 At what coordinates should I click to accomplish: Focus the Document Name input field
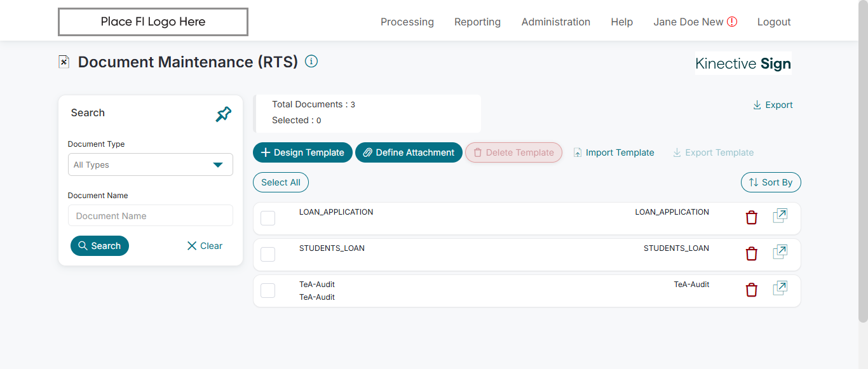pyautogui.click(x=151, y=216)
